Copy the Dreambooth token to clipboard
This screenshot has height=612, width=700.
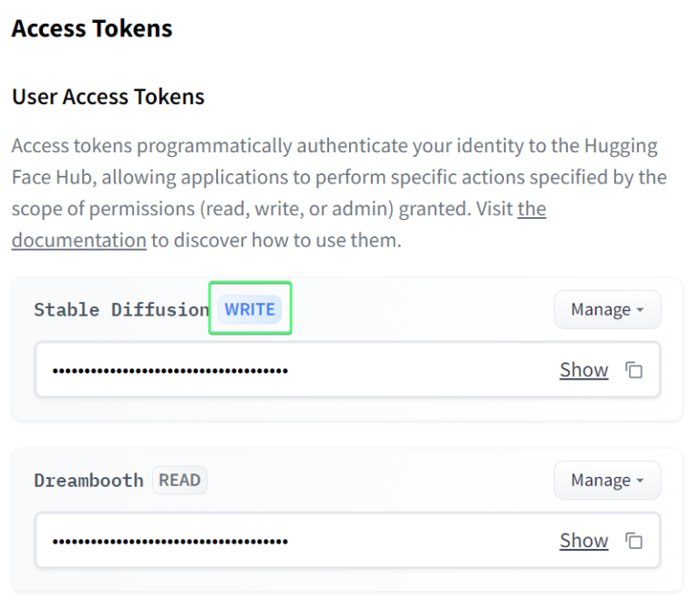tap(633, 541)
